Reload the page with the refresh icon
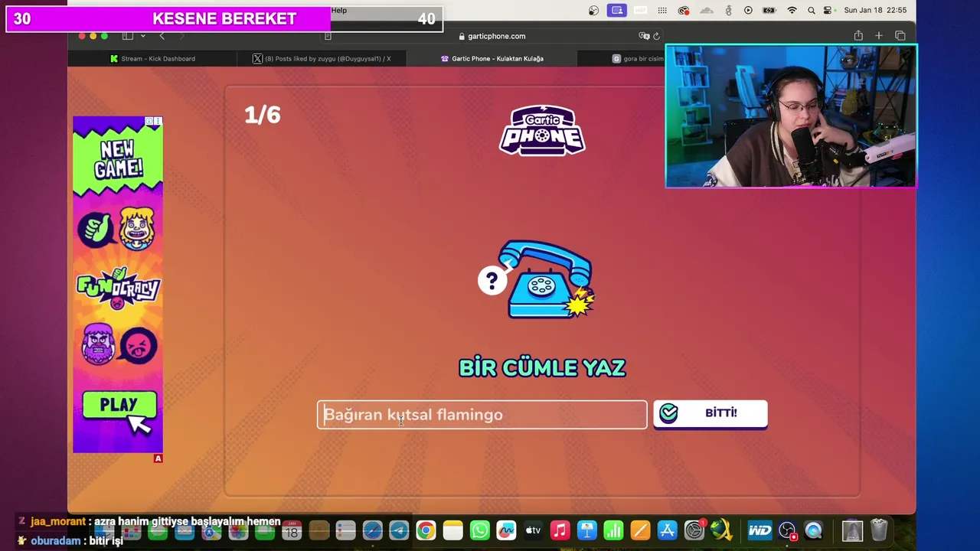This screenshot has width=980, height=551. [656, 36]
